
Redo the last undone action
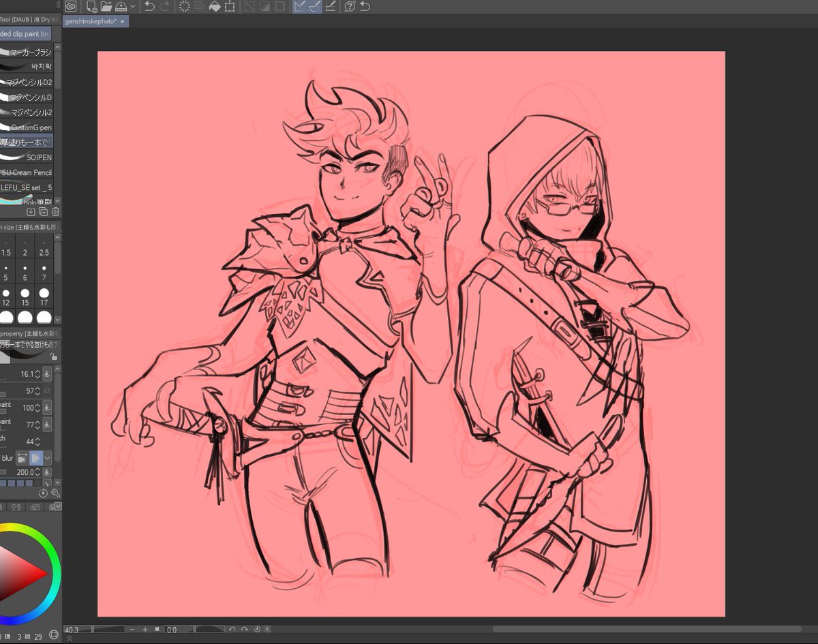pos(164,6)
